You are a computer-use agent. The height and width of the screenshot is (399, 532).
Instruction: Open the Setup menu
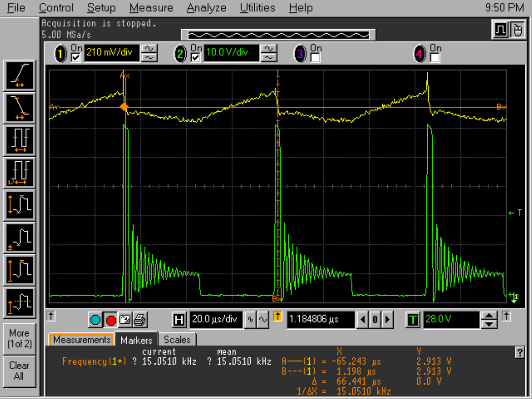[102, 8]
